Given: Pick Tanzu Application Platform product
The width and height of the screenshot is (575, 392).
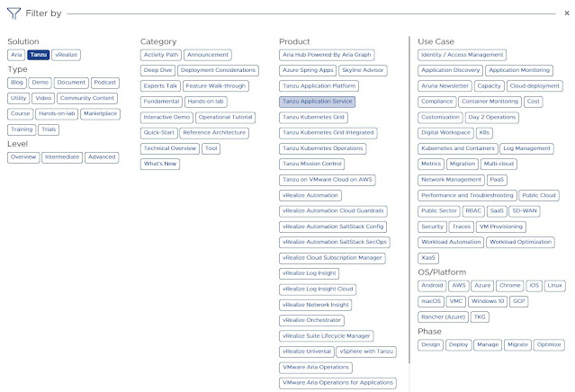Looking at the screenshot, I should point(319,86).
